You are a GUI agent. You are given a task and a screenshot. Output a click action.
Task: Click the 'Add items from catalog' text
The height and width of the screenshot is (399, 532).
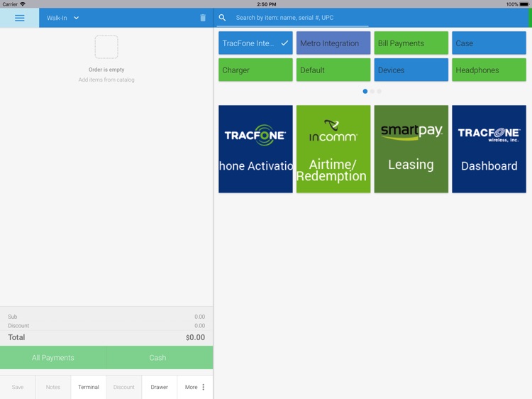[x=106, y=80]
